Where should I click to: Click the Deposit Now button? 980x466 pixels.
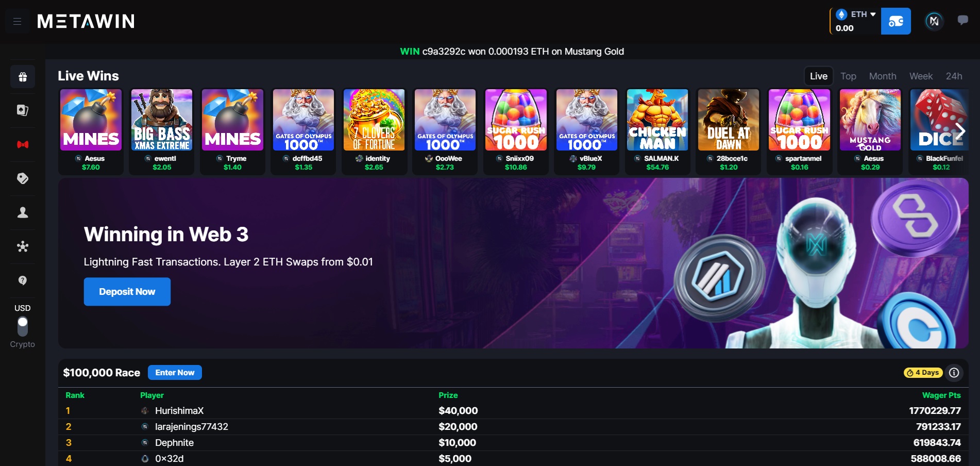pos(127,292)
